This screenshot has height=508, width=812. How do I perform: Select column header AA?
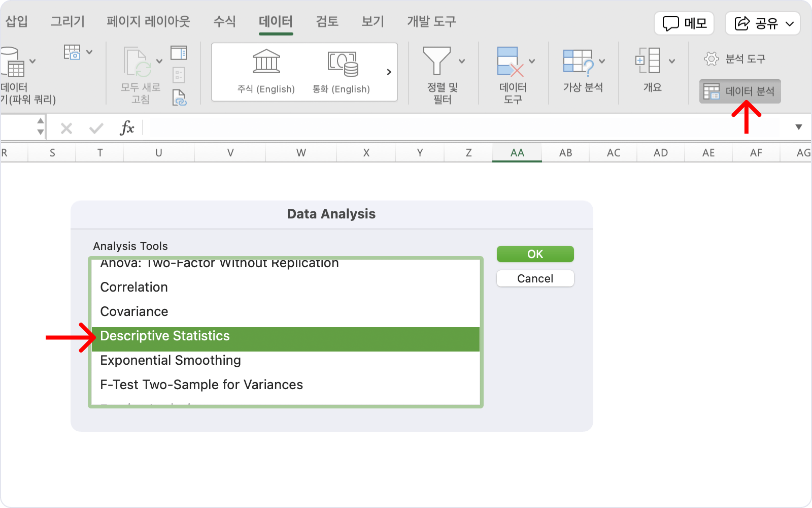tap(517, 153)
